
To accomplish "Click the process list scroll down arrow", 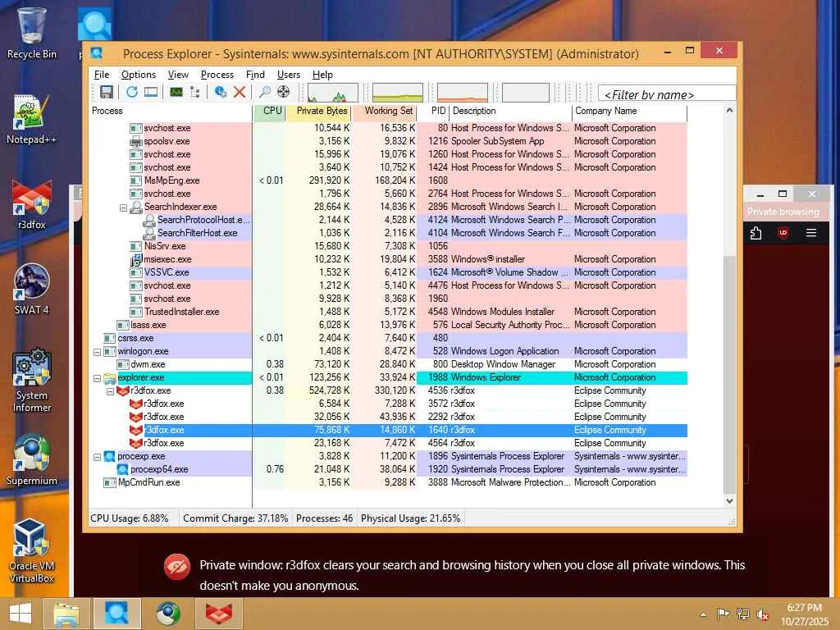I will pyautogui.click(x=729, y=501).
